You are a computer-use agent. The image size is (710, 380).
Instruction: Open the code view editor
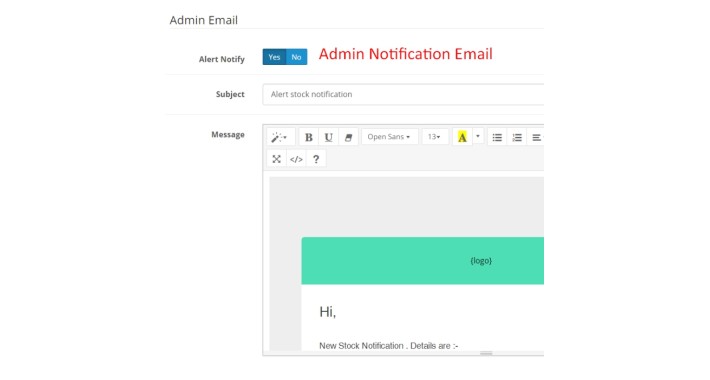[x=296, y=159]
